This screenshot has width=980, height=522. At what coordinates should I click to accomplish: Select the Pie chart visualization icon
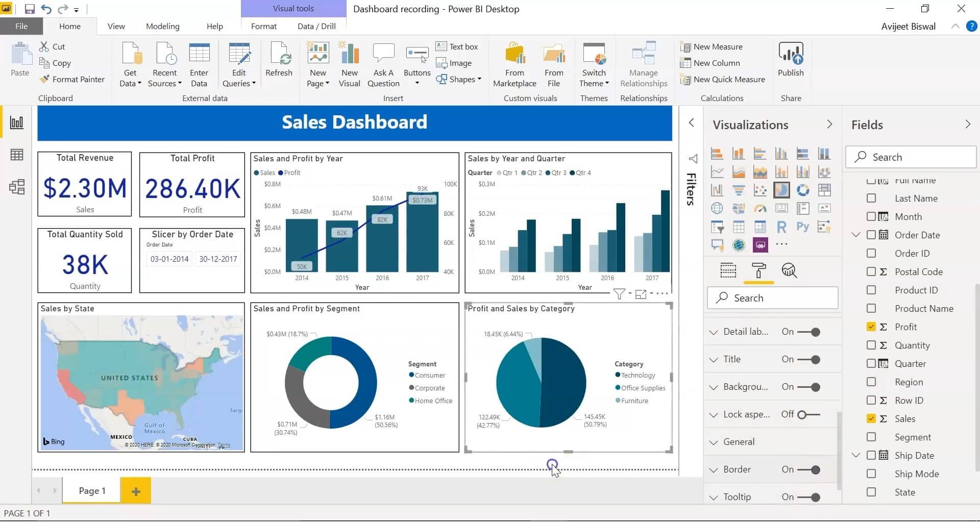[781, 190]
